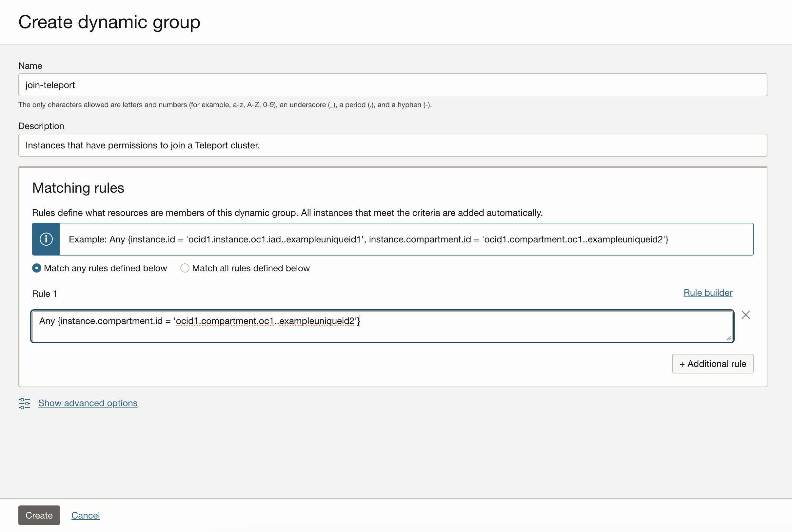Open the Rule builder
The width and height of the screenshot is (792, 532).
(x=707, y=293)
